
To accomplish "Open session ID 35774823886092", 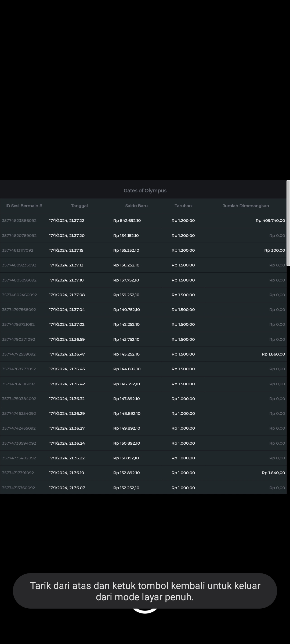I will [x=19, y=221].
